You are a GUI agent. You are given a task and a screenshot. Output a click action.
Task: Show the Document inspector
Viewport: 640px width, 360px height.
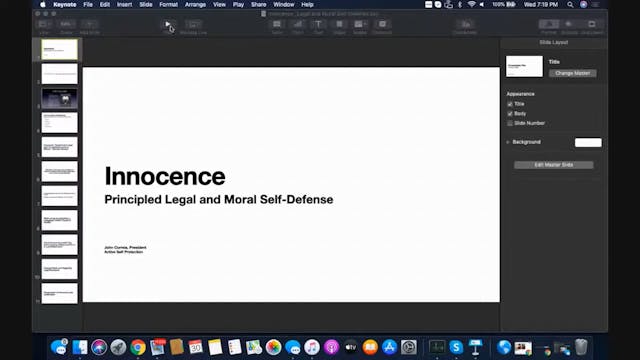coord(591,24)
